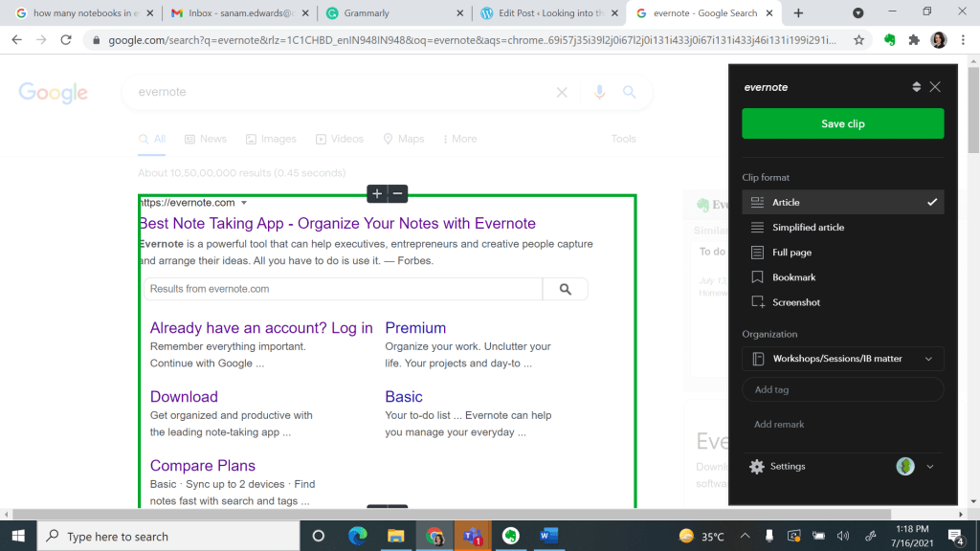Click the Add tag field
This screenshot has width=980, height=551.
point(842,389)
